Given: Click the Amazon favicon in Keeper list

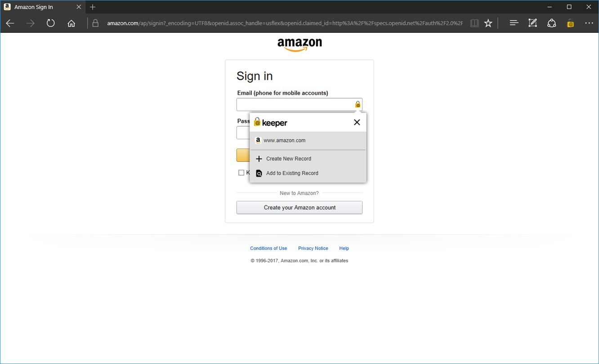Looking at the screenshot, I should (258, 140).
